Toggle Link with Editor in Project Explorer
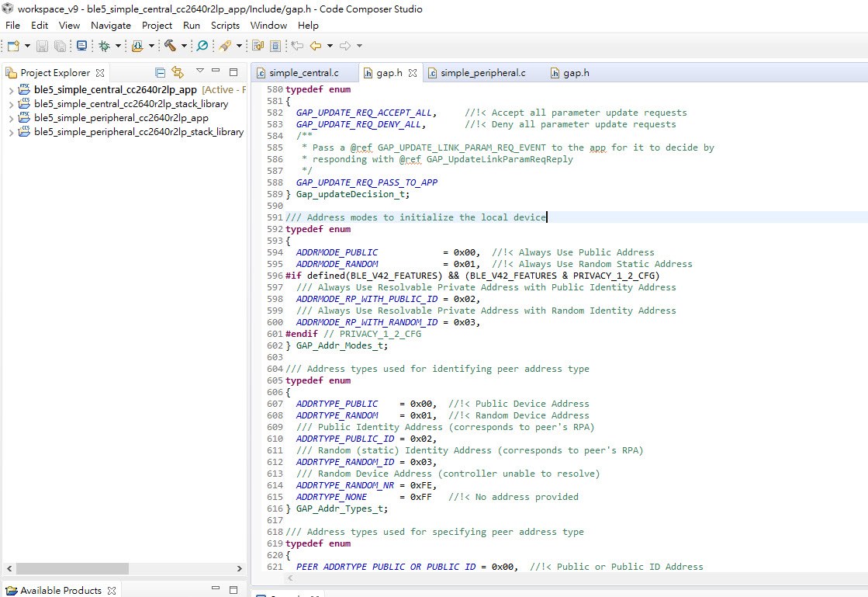Screen dimensions: 868x597 coord(178,72)
